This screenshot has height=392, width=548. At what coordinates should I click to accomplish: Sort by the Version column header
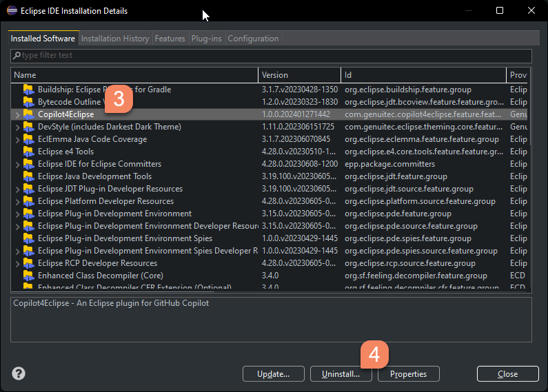pyautogui.click(x=300, y=75)
